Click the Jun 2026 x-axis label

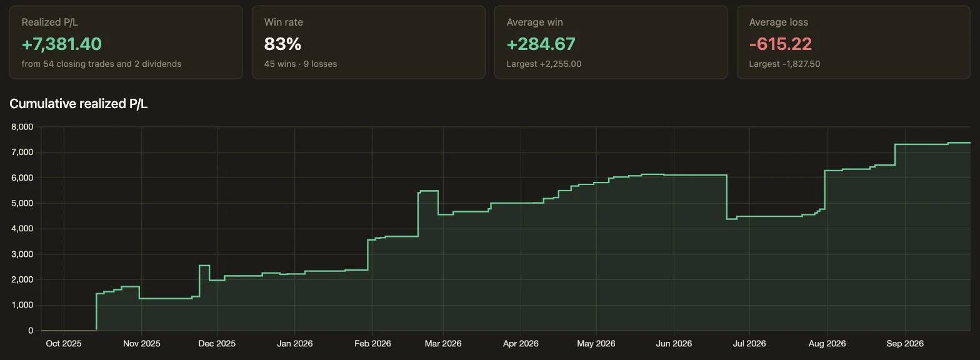[674, 343]
